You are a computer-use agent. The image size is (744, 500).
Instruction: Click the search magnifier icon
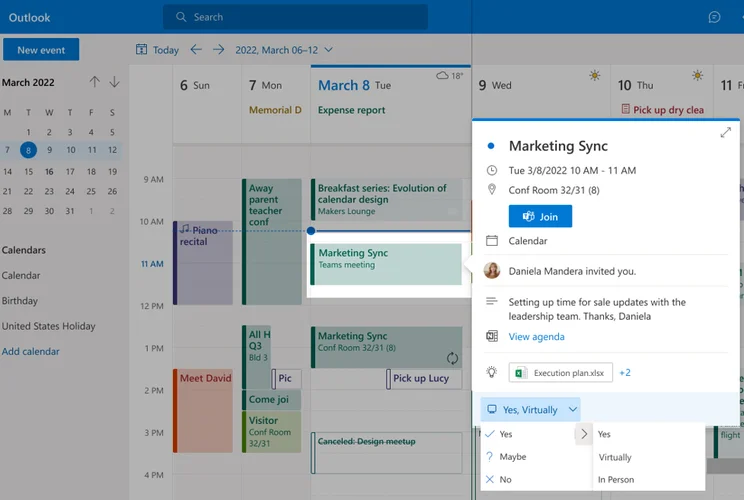[181, 17]
